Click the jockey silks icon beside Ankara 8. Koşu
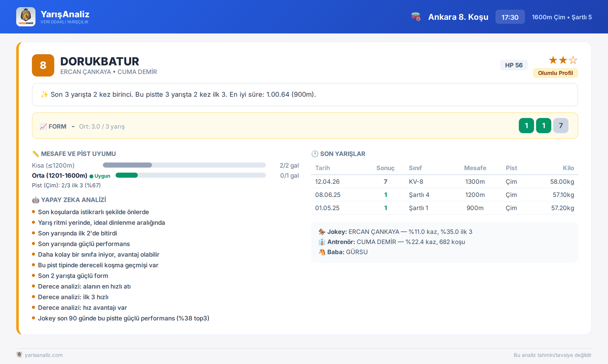This screenshot has width=608, height=364. point(416,17)
